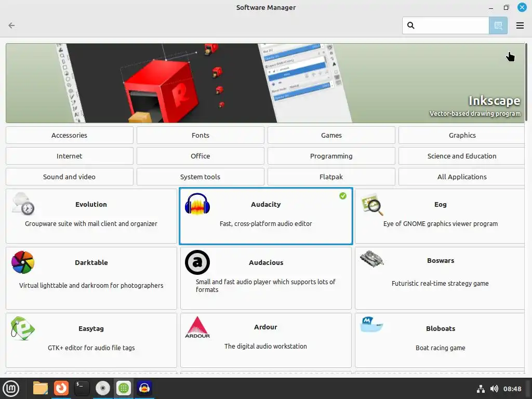Open the Accessories category

[x=69, y=135]
